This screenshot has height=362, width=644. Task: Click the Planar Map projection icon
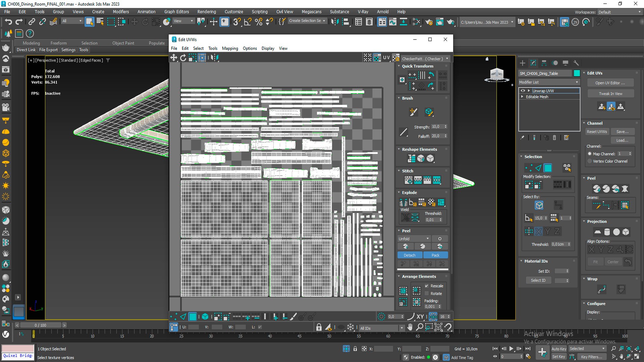coord(598,232)
